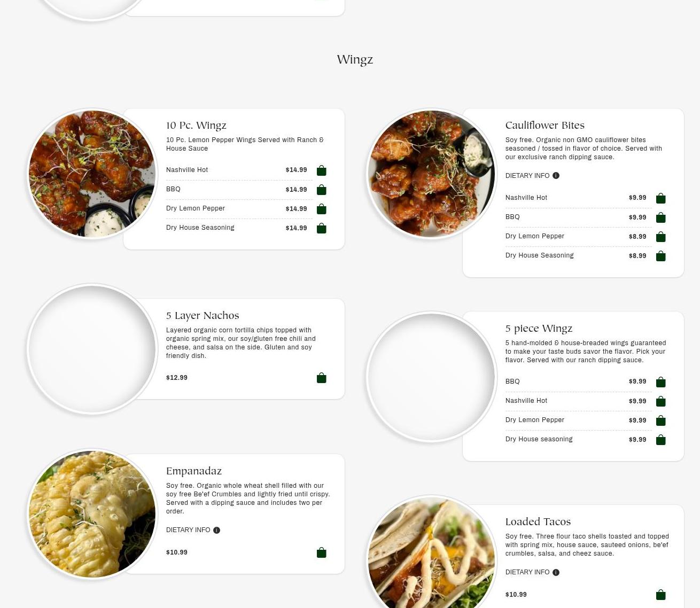This screenshot has width=700, height=608.
Task: Add BBQ 10 Pc. Wingz to bag
Action: pyautogui.click(x=321, y=190)
